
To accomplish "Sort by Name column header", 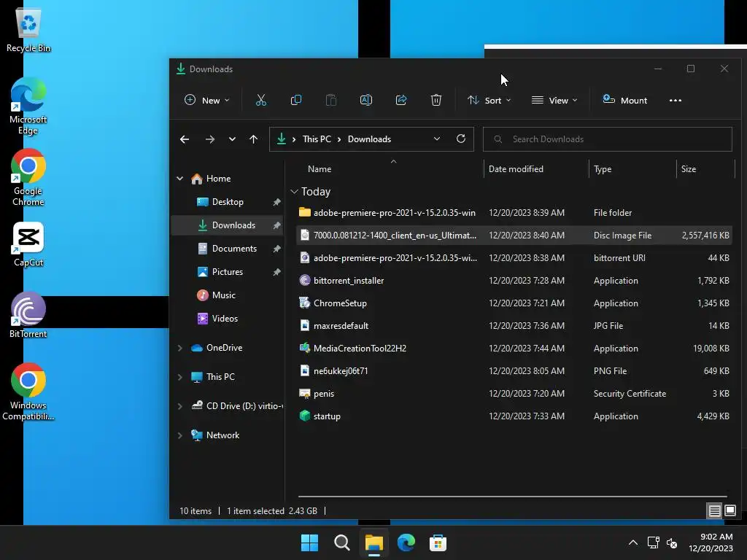I will point(393,169).
